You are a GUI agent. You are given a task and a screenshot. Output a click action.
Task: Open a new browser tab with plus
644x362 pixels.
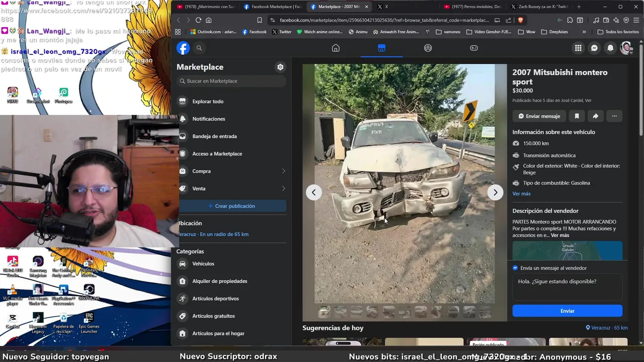[x=579, y=7]
